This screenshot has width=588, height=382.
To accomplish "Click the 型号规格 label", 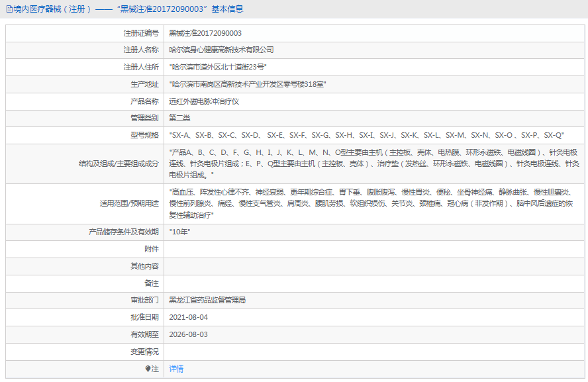I will click(144, 135).
